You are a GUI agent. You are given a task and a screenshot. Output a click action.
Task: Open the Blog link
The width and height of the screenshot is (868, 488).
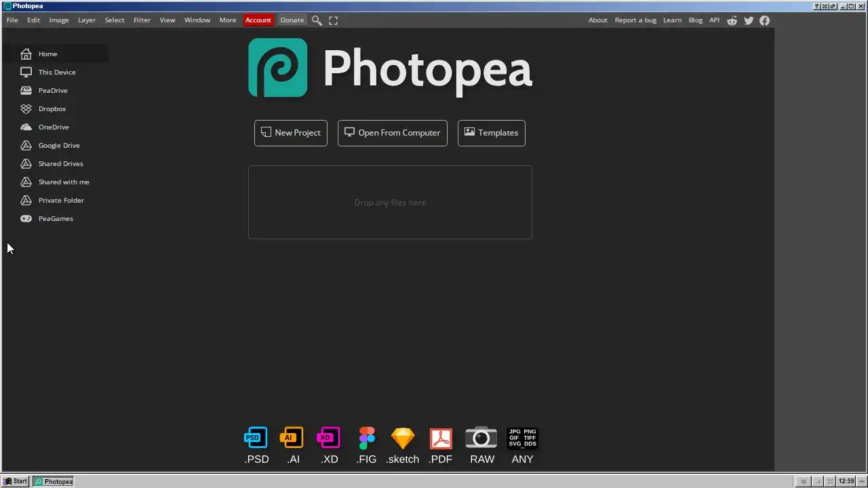696,20
